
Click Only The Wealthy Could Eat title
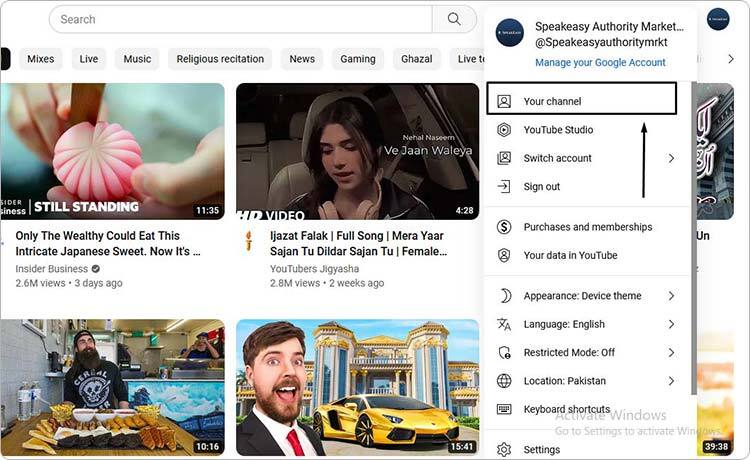[108, 243]
